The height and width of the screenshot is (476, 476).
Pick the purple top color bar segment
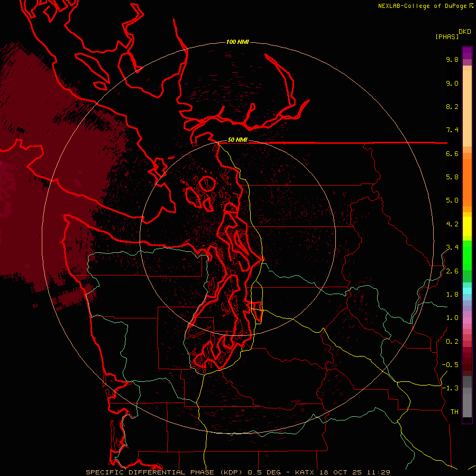click(467, 53)
